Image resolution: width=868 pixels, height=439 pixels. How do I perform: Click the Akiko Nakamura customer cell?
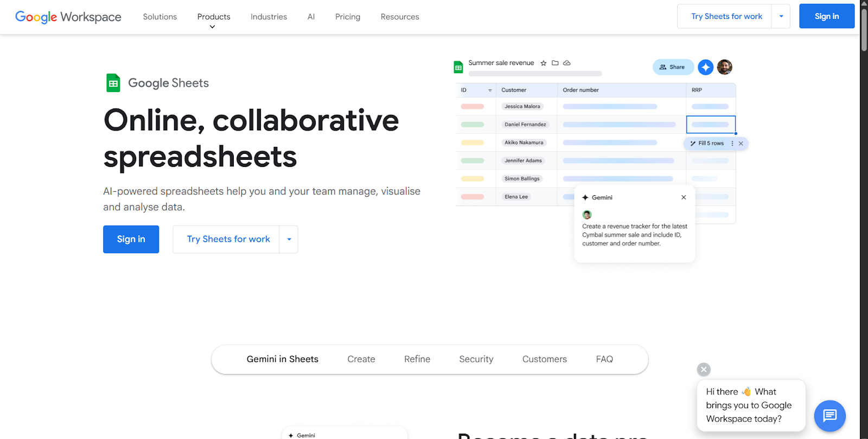pyautogui.click(x=524, y=143)
